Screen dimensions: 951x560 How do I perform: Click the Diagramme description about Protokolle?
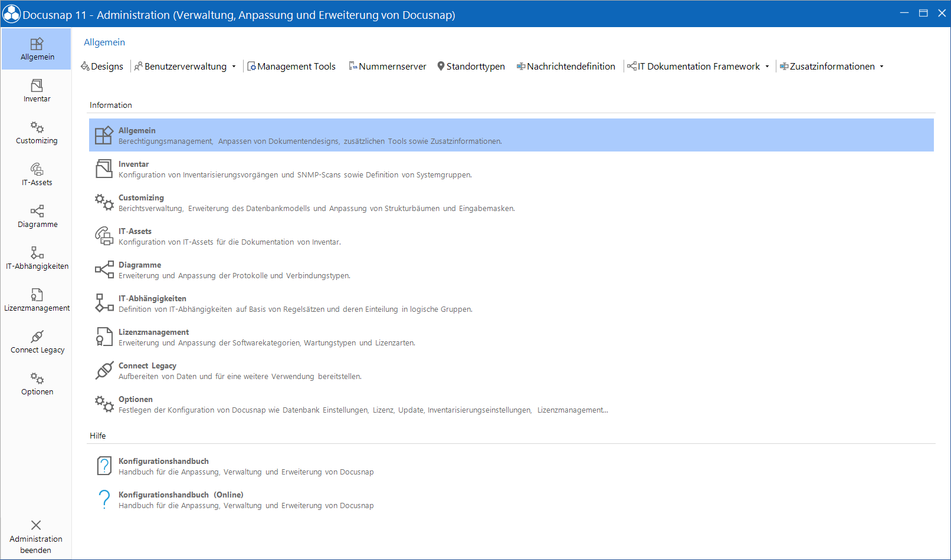click(234, 276)
